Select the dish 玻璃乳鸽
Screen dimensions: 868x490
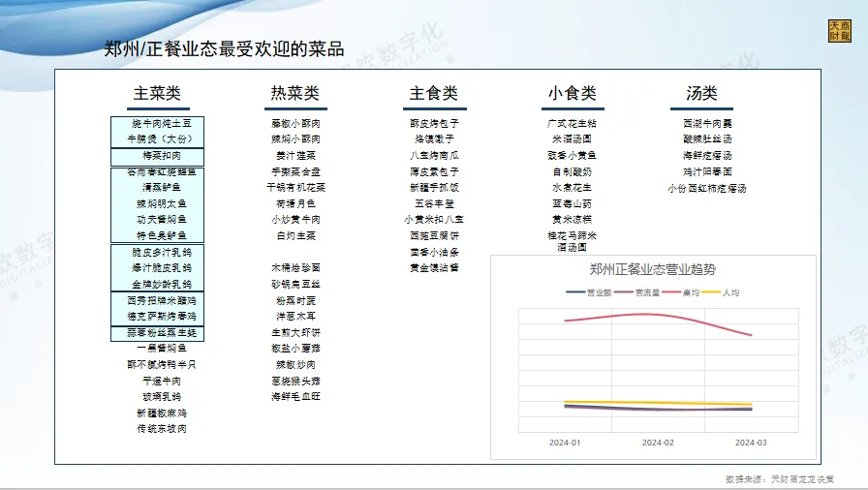pyautogui.click(x=162, y=396)
